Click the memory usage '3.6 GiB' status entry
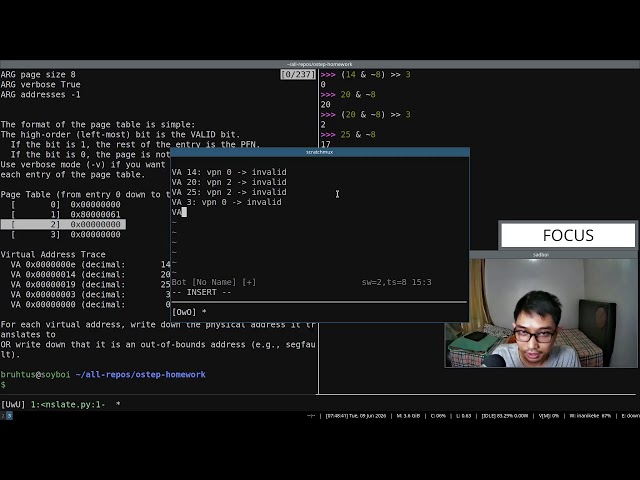Screen dimensions: 640x480 click(x=408, y=416)
